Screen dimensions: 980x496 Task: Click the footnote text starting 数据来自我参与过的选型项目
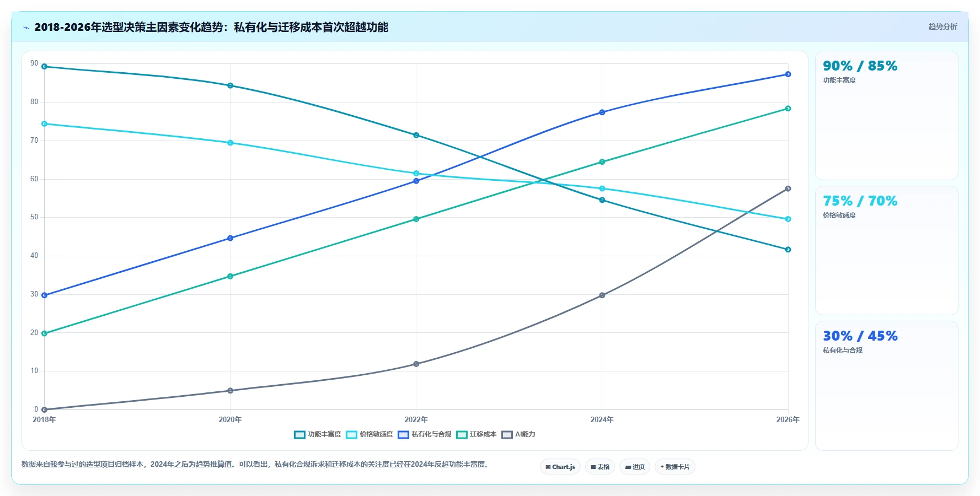pos(255,465)
